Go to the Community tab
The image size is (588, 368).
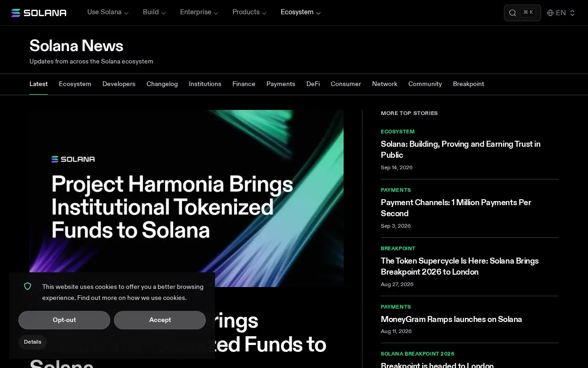tap(425, 84)
